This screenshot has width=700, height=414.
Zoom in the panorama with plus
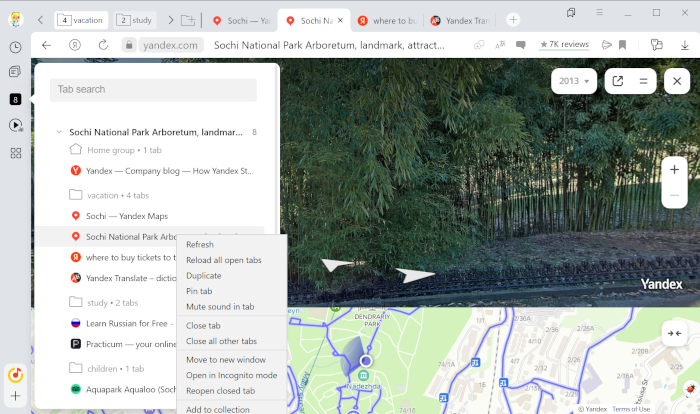(x=674, y=170)
